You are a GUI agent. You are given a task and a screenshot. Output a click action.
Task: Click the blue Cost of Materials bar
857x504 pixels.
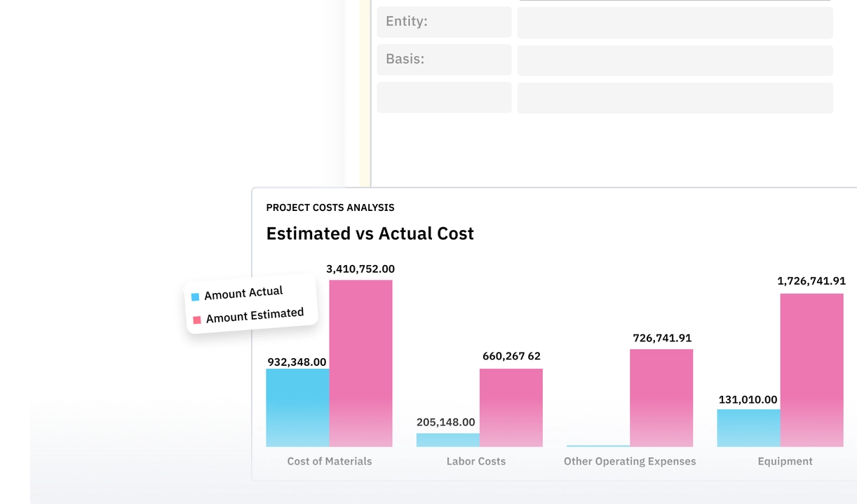(x=297, y=407)
